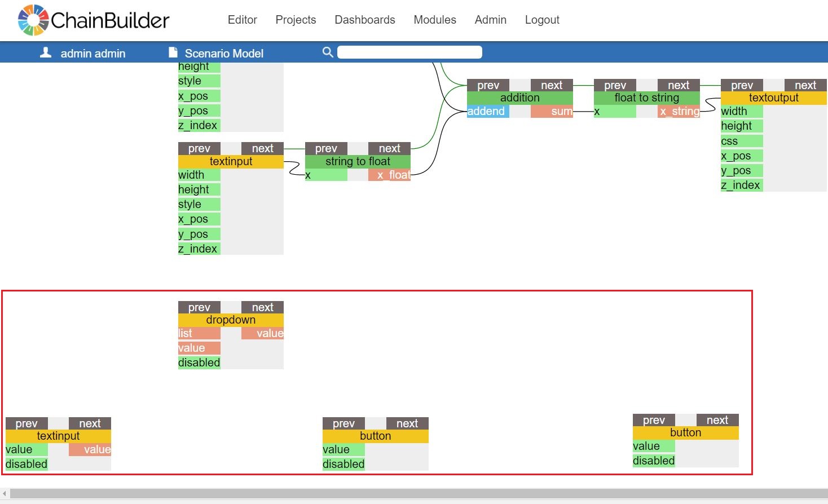Click the Scenario Model document icon
This screenshot has width=828, height=504.
[173, 53]
